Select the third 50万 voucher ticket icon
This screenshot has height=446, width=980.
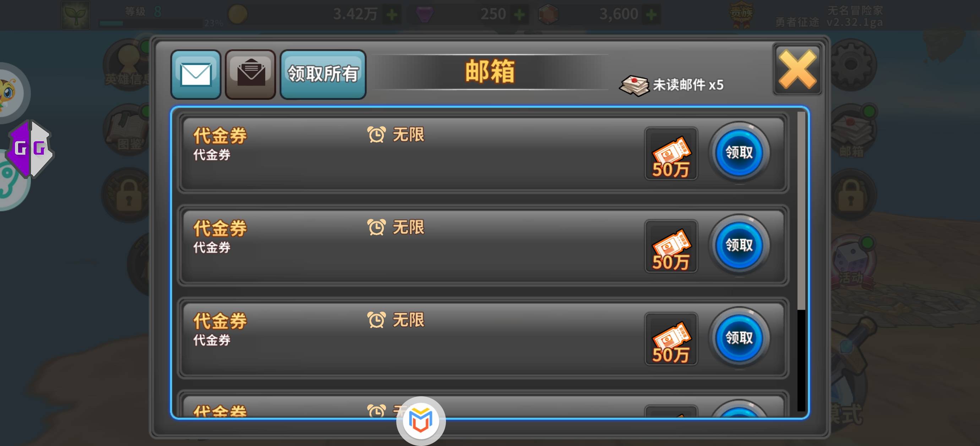click(671, 339)
